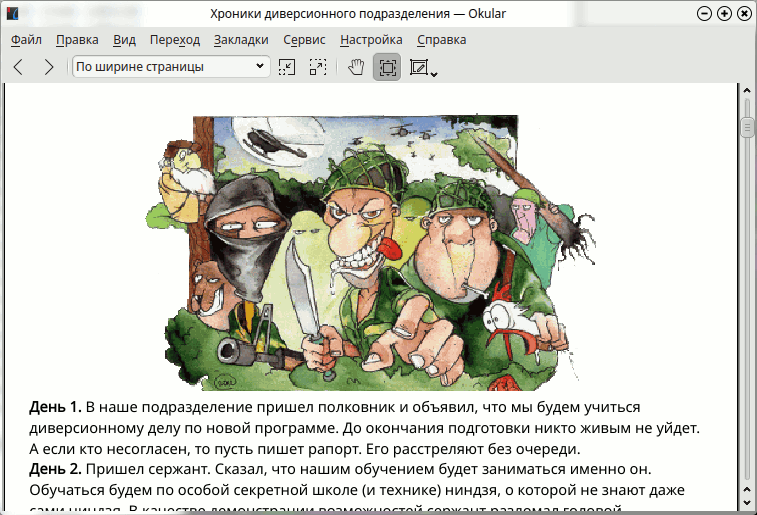Go to the previous page arrow
The height and width of the screenshot is (515, 757).
18,67
